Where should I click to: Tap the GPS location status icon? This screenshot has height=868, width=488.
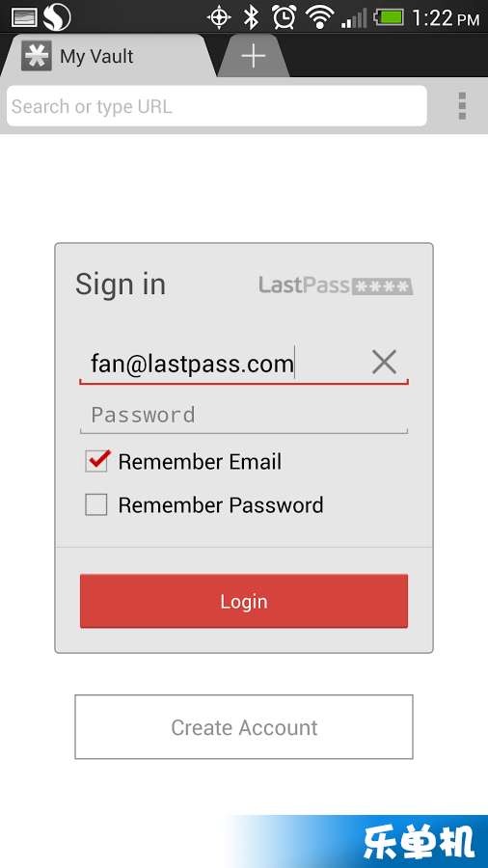coord(219,17)
